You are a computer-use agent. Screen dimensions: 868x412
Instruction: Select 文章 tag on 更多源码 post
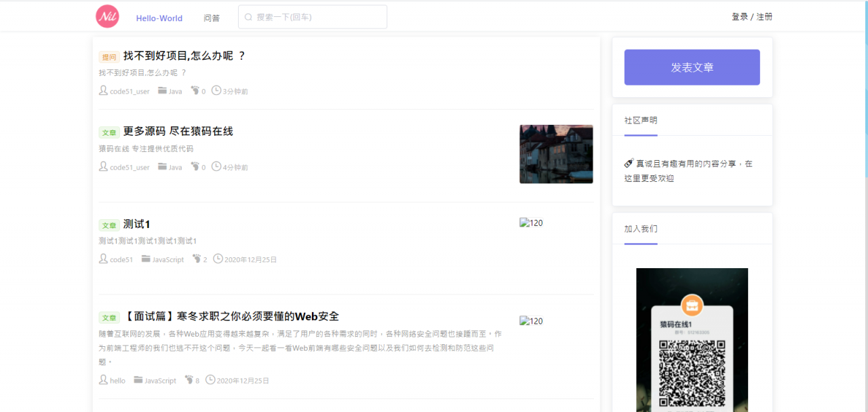point(109,132)
